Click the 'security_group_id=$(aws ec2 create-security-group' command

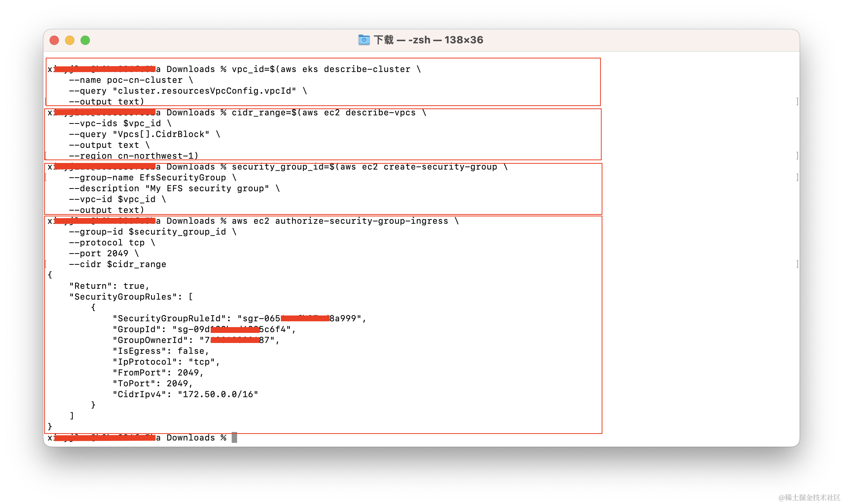364,167
